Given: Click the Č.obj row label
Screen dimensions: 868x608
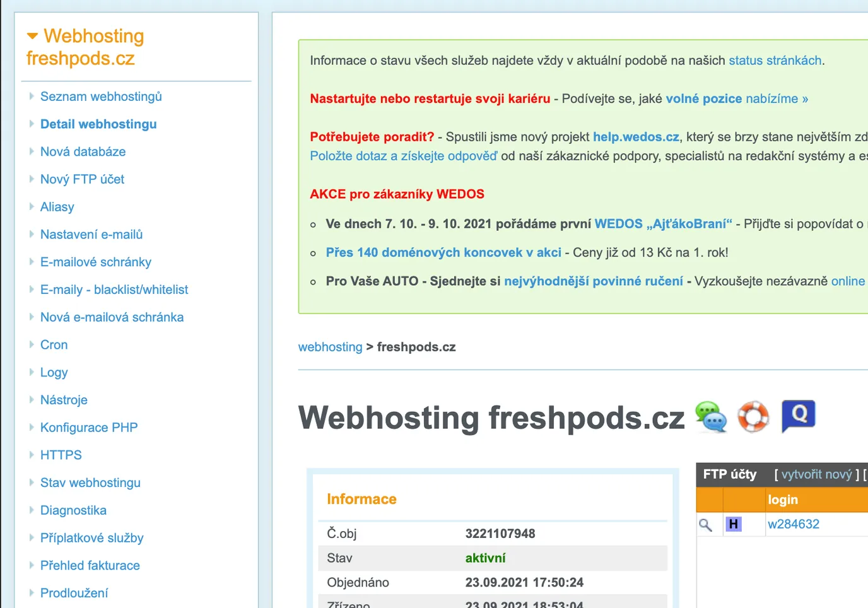Looking at the screenshot, I should tap(341, 534).
